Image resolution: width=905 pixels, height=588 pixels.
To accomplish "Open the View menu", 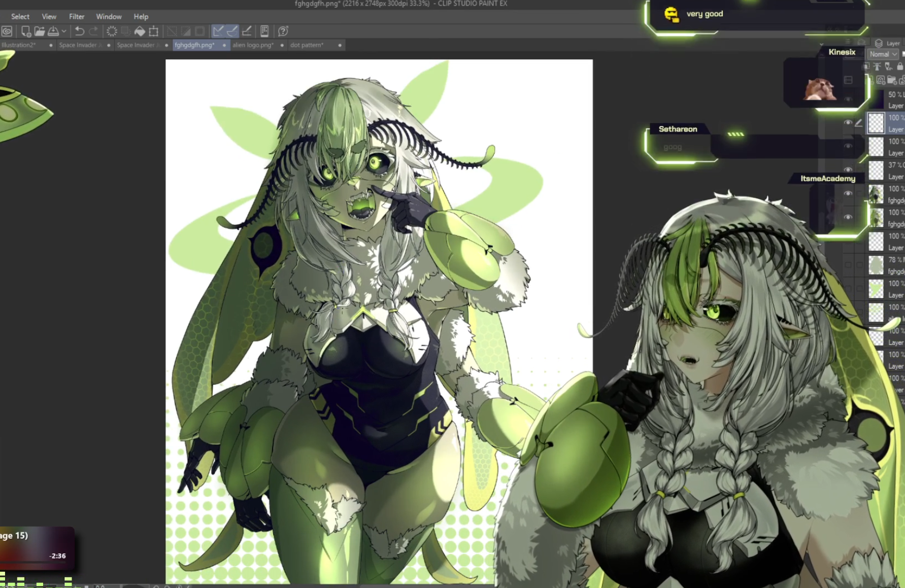I will [49, 17].
